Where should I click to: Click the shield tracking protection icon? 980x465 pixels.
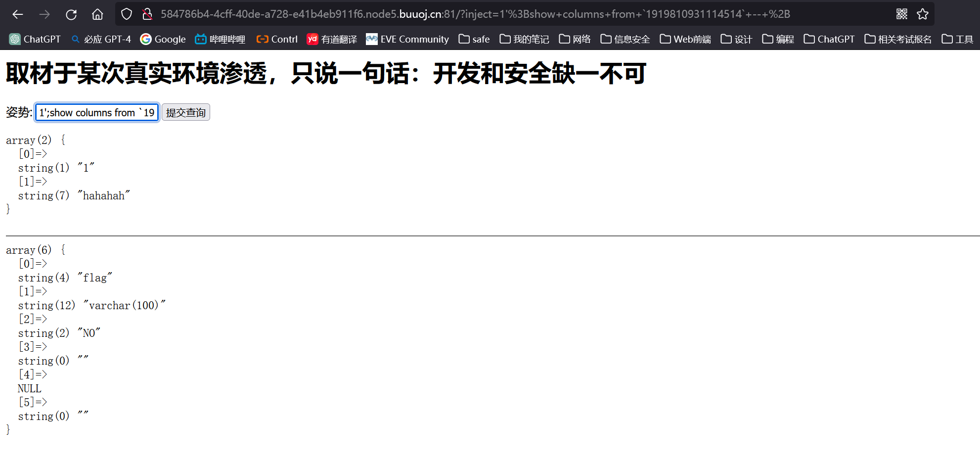coord(127,14)
